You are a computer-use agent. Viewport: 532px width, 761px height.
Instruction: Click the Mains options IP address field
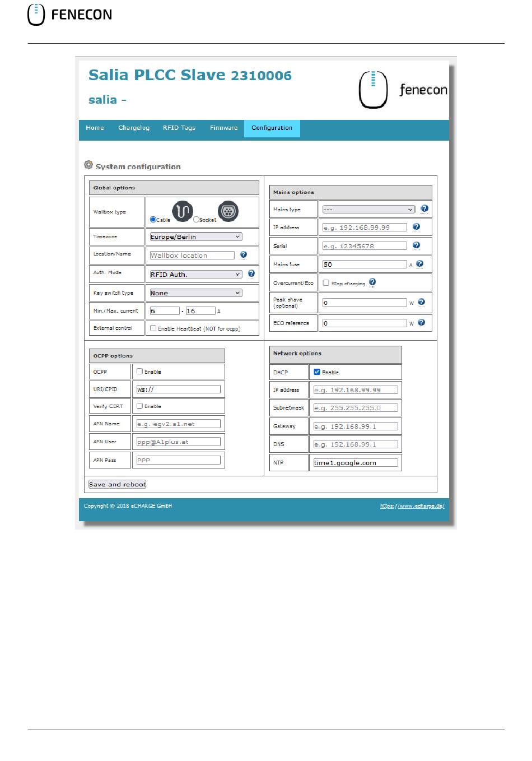(x=365, y=228)
